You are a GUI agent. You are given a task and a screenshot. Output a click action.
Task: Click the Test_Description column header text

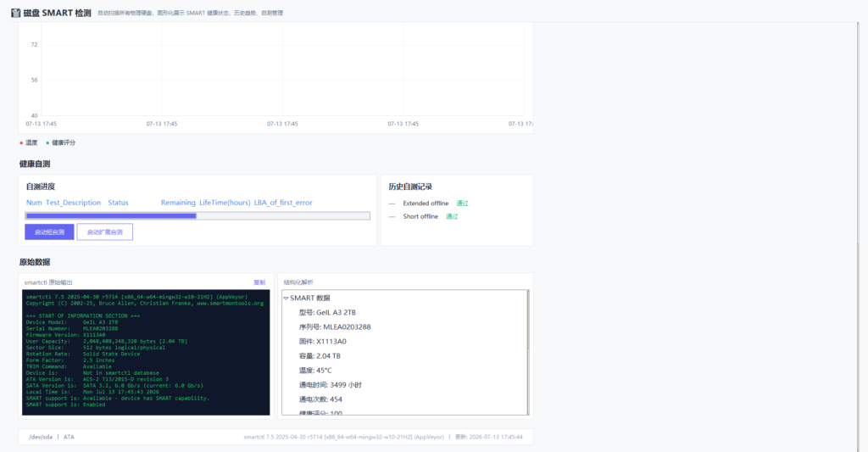coord(73,203)
